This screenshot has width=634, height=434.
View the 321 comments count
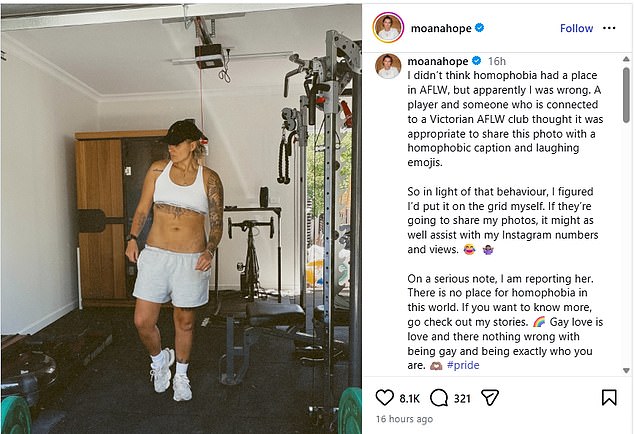pyautogui.click(x=462, y=398)
